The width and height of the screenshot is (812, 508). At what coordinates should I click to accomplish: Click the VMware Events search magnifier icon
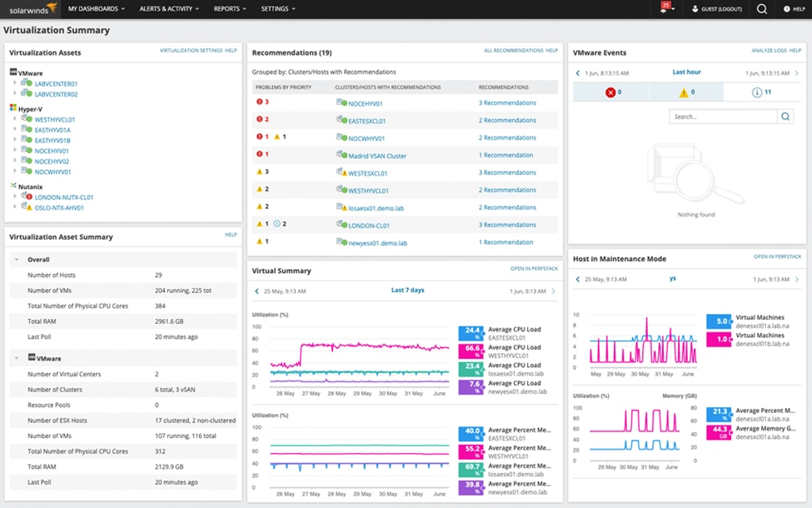tap(785, 117)
